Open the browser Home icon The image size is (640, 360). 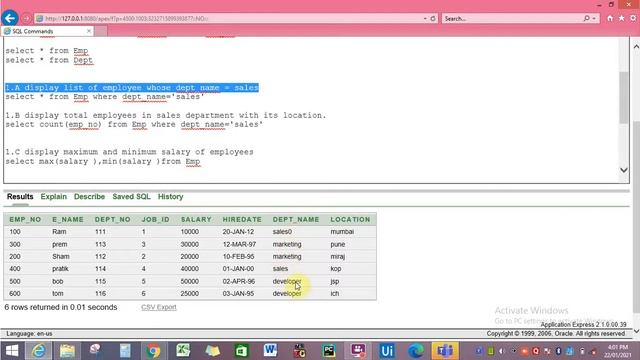610,18
